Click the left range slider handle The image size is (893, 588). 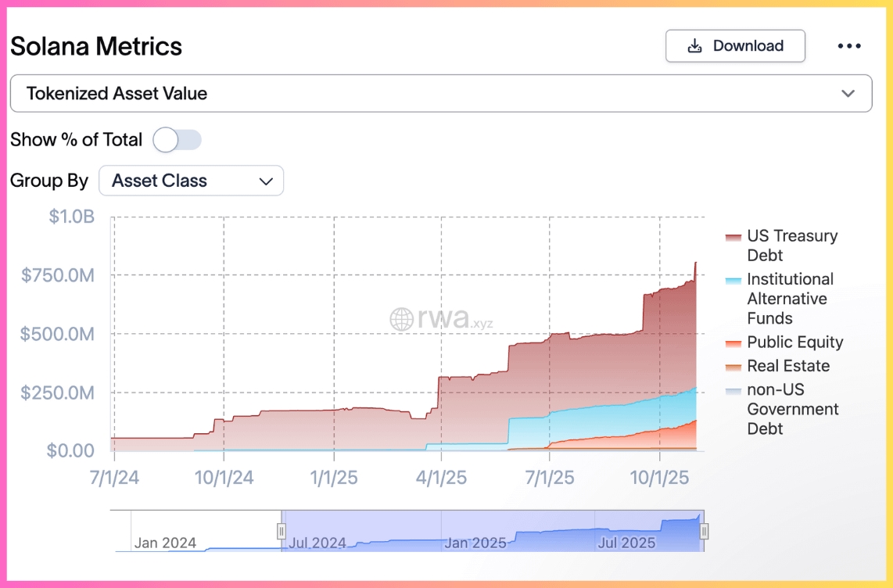pyautogui.click(x=282, y=532)
